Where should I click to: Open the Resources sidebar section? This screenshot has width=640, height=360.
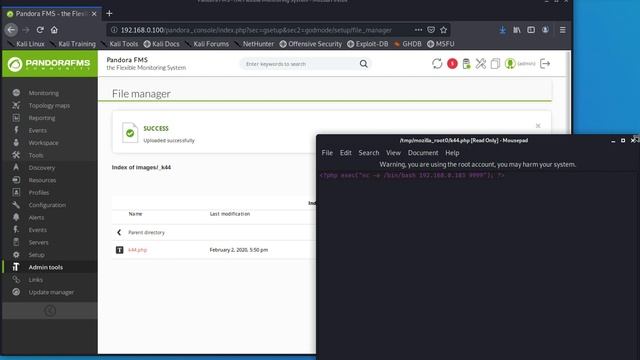pyautogui.click(x=42, y=180)
